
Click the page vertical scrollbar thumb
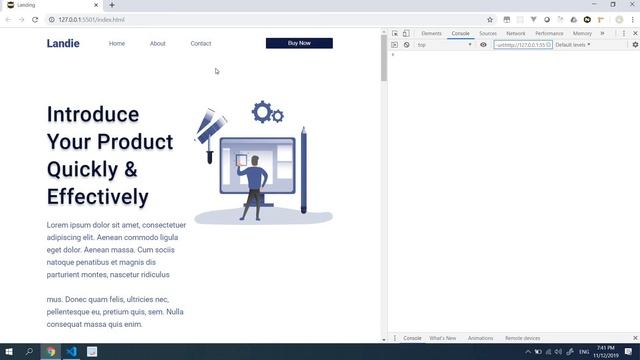(x=384, y=58)
